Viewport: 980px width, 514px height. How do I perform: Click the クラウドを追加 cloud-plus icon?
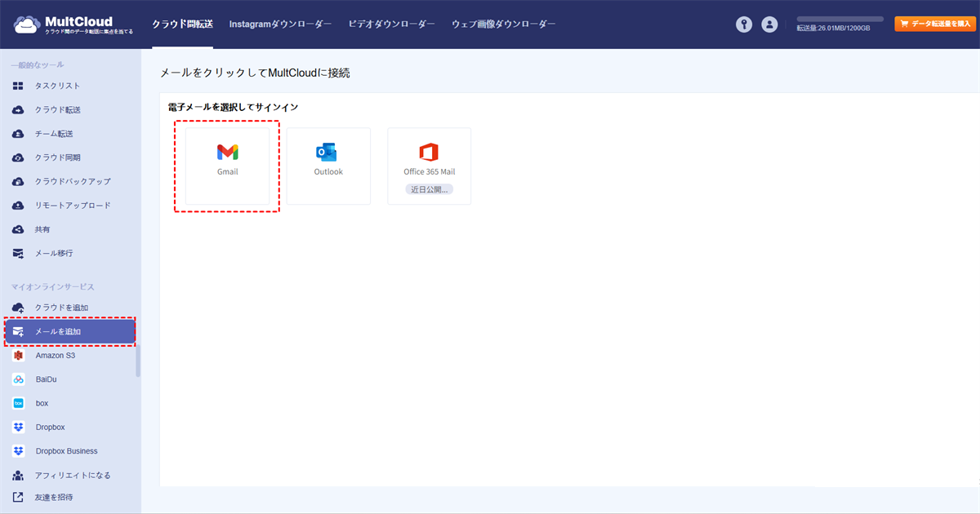(18, 308)
